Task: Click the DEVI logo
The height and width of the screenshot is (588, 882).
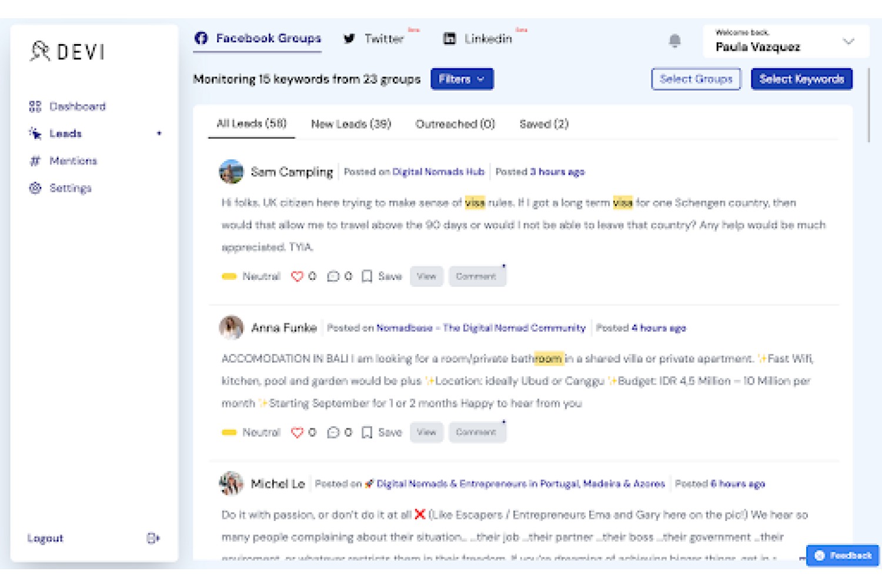Action: point(67,52)
